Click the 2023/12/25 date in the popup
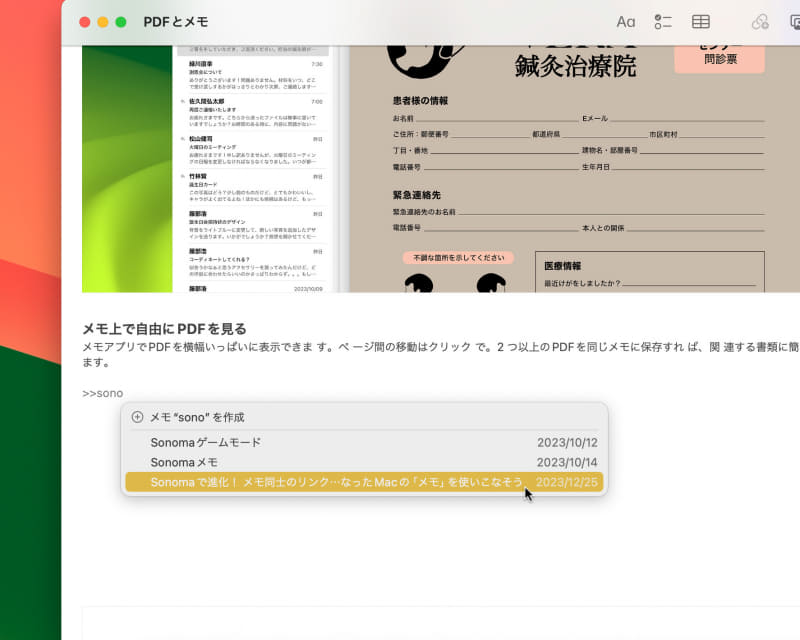The image size is (800, 640). [x=567, y=482]
